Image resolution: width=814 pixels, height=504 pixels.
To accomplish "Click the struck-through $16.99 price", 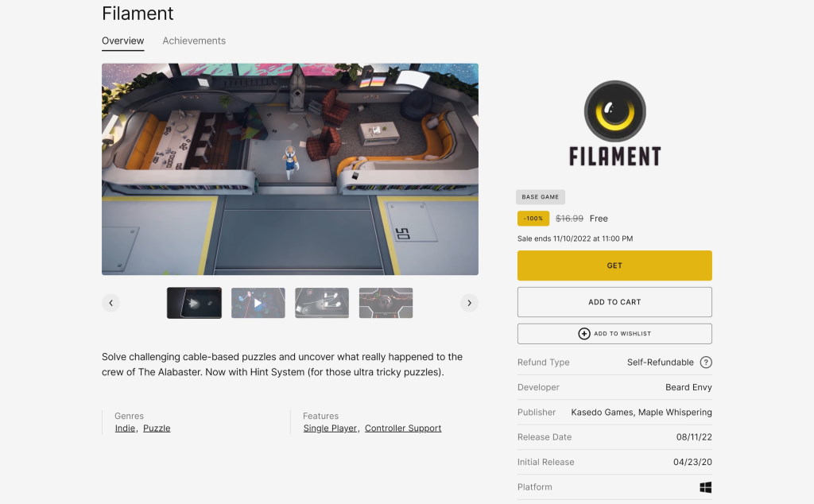I will (569, 219).
